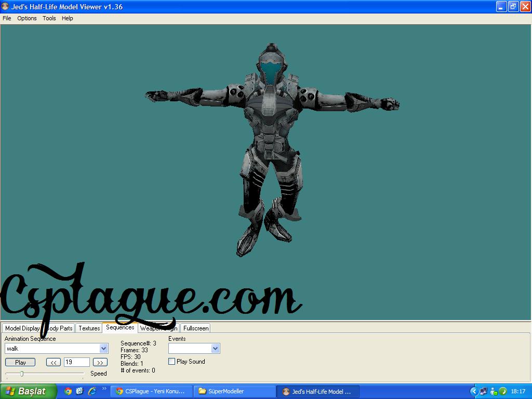Open Internet Explorer from Quick Launch
This screenshot has height=399, width=532.
coord(92,391)
